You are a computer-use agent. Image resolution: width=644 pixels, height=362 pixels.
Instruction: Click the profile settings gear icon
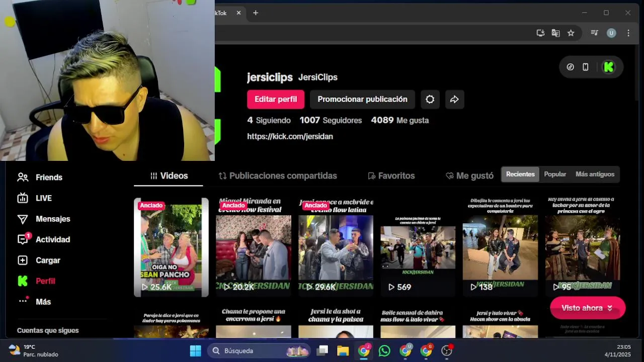coord(430,100)
